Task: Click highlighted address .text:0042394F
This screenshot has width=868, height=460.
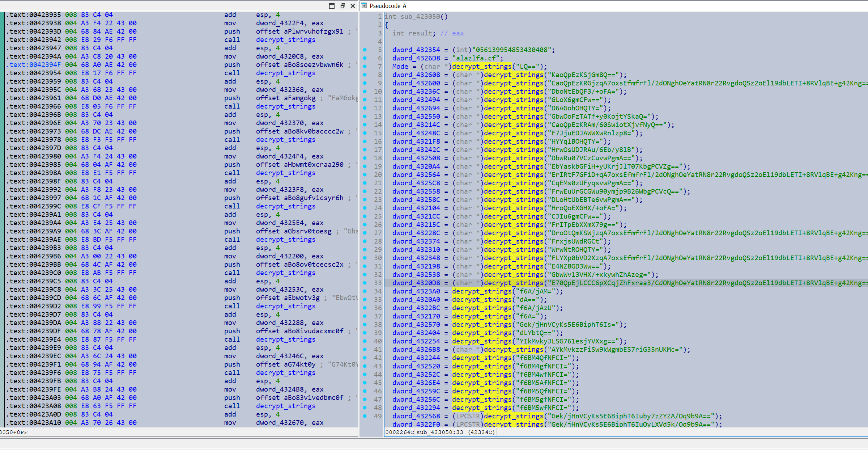Action: click(x=34, y=65)
